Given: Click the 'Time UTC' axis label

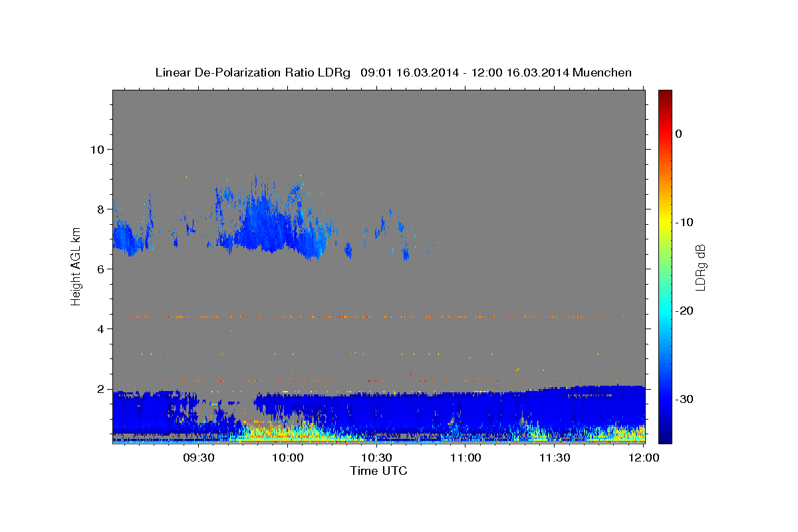Looking at the screenshot, I should click(x=378, y=471).
